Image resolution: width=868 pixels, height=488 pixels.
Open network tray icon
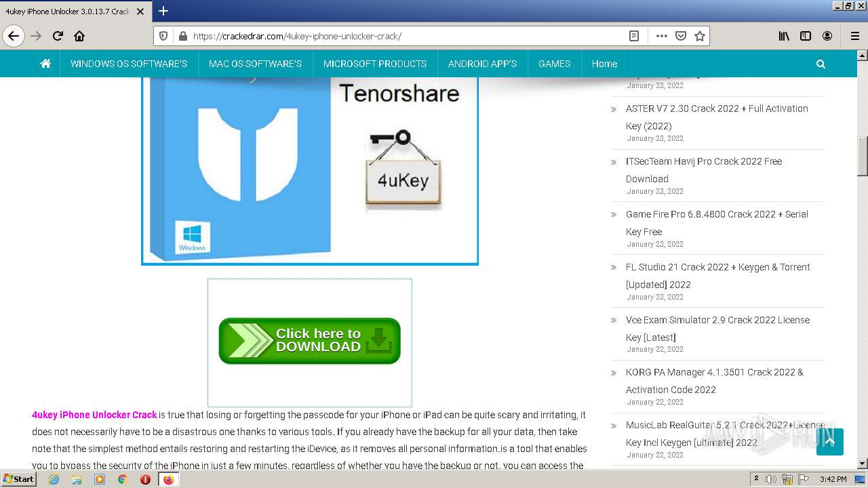[x=787, y=479]
